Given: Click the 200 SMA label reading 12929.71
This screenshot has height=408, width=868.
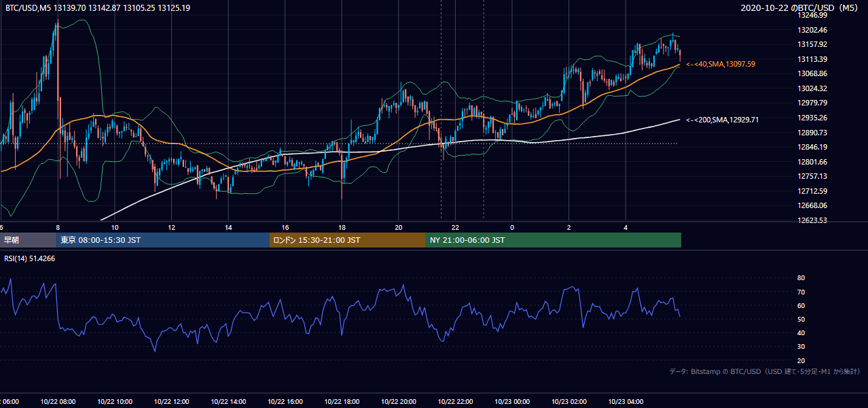Looking at the screenshot, I should [722, 120].
